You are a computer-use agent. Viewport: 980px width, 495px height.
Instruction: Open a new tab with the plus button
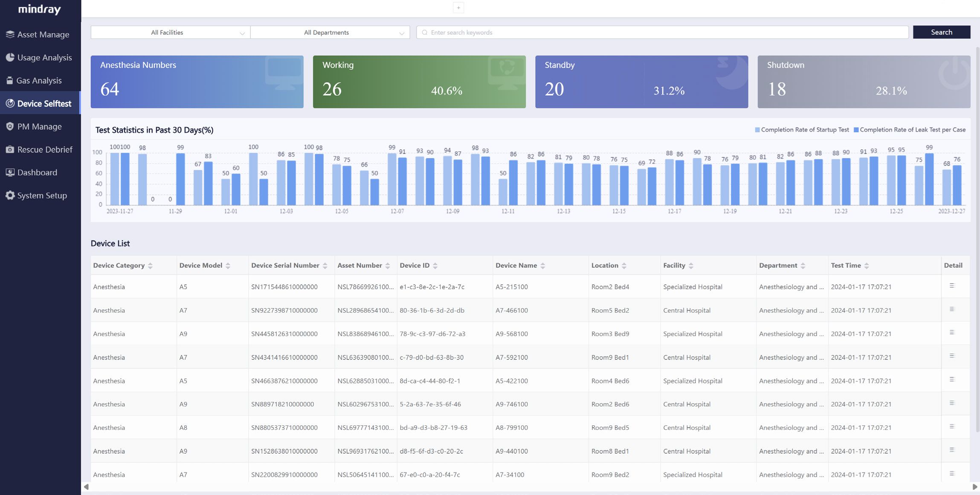pos(458,7)
